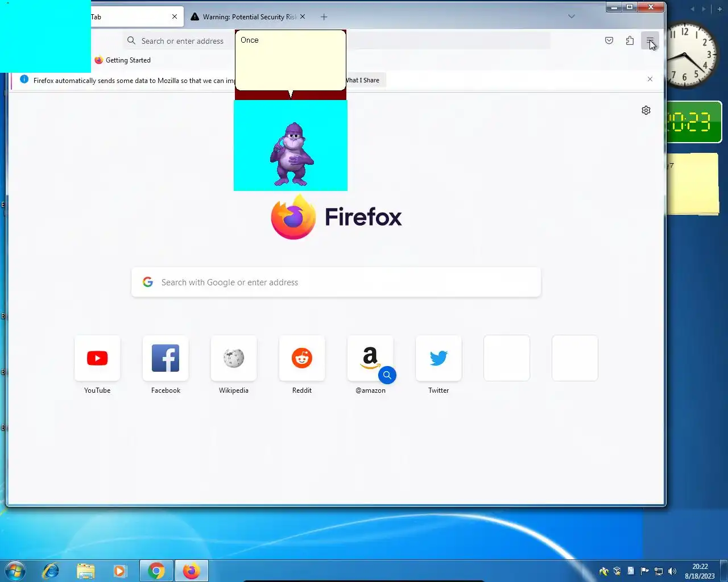
Task: Open the new tab personalize gear icon
Action: pyautogui.click(x=646, y=110)
